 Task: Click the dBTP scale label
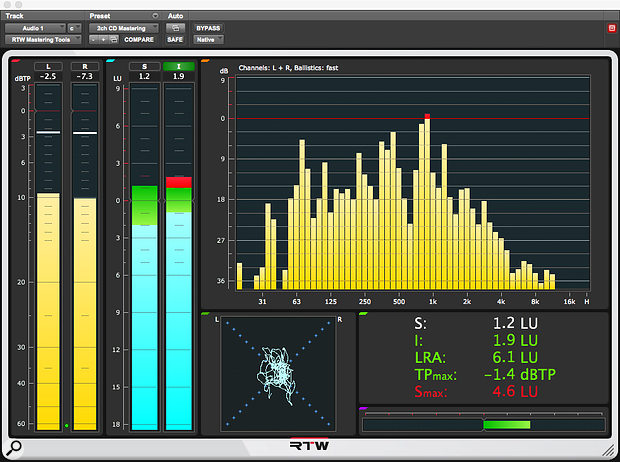click(x=23, y=78)
